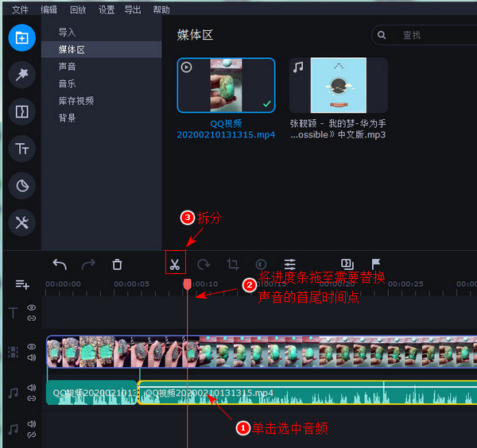Click the search magnifier icon
Screen dimensions: 477x448
coord(382,35)
